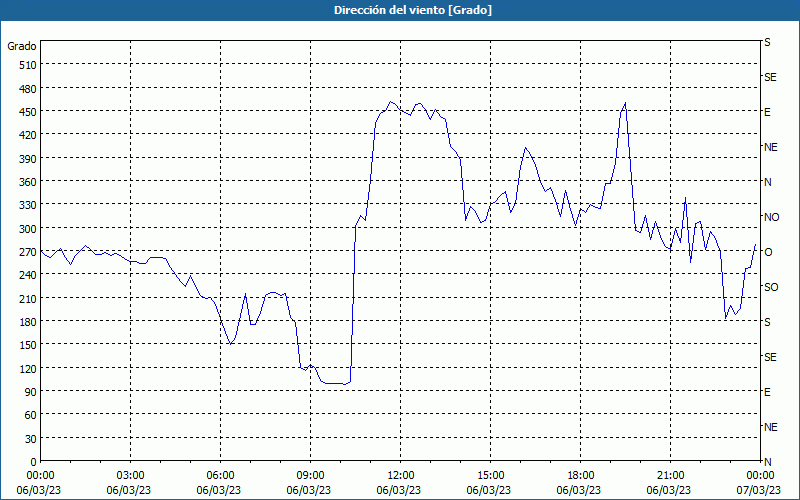Click the chart title 'Dirección del viento [Grado]'
The image size is (800, 500).
(x=413, y=10)
